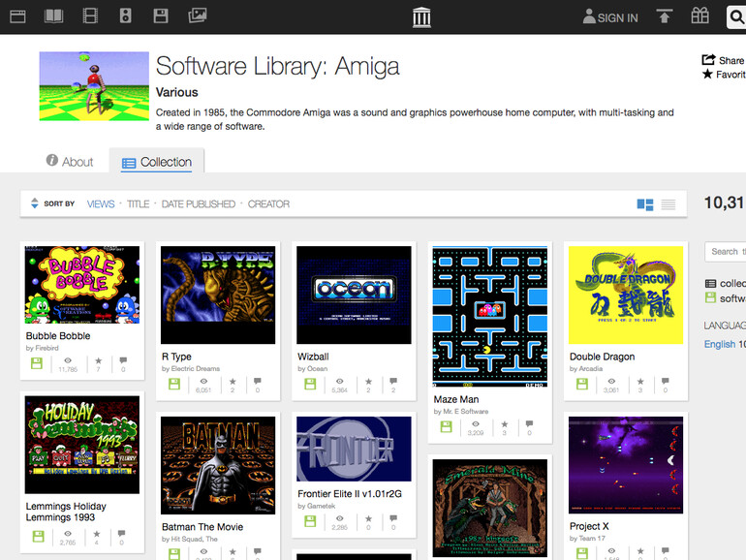The image size is (746, 560).
Task: Click Project X thumbnail image
Action: [626, 465]
